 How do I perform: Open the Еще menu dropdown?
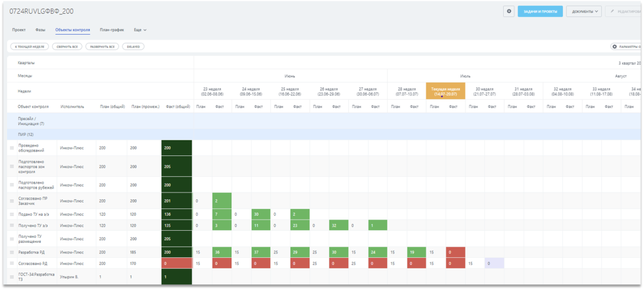(140, 30)
